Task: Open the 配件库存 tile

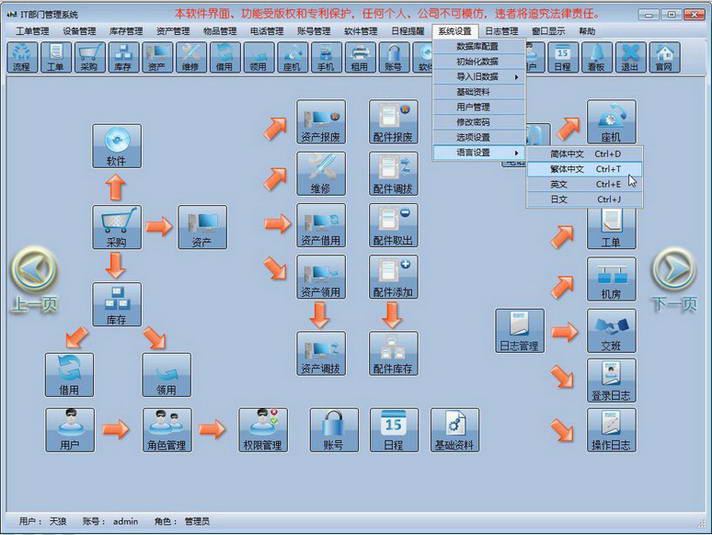Action: click(393, 353)
